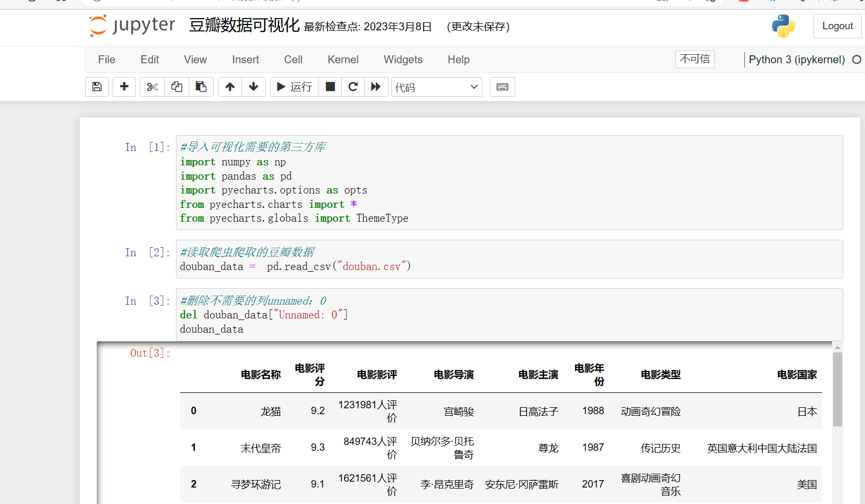Click the Python 3 (ipykernel) label
Image resolution: width=865 pixels, height=504 pixels.
pos(797,60)
